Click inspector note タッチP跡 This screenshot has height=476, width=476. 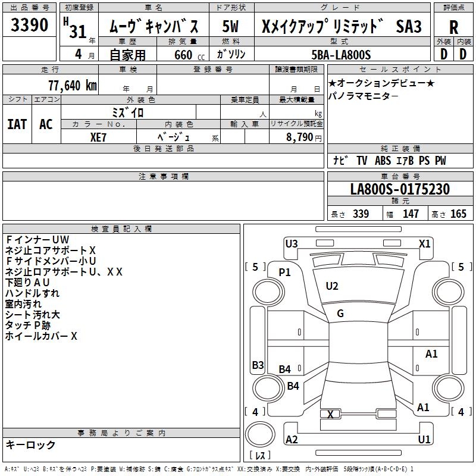coord(27,325)
